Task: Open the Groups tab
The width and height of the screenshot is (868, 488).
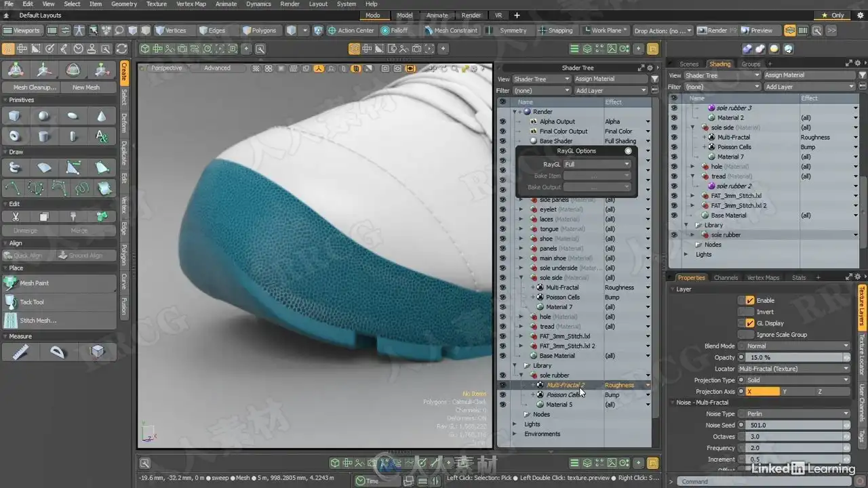Action: point(751,64)
